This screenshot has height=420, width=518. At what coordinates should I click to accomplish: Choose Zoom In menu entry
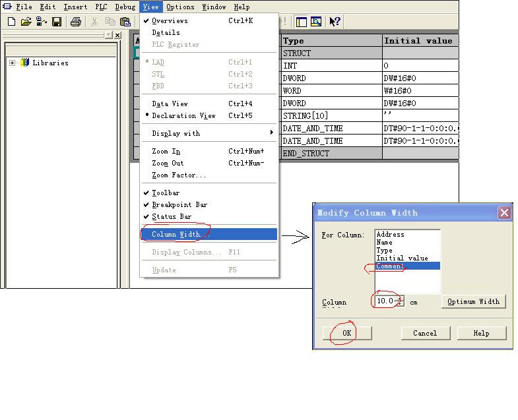click(x=209, y=151)
